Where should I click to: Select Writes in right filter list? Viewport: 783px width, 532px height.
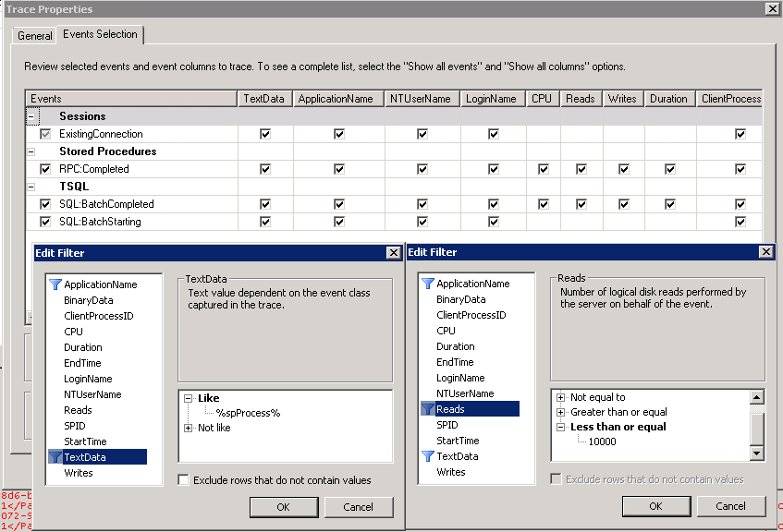click(x=451, y=472)
